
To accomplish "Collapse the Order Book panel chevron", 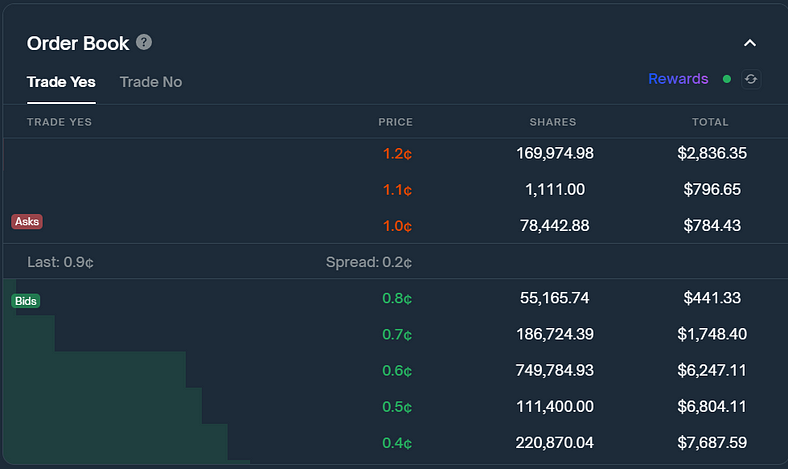I will click(x=750, y=43).
